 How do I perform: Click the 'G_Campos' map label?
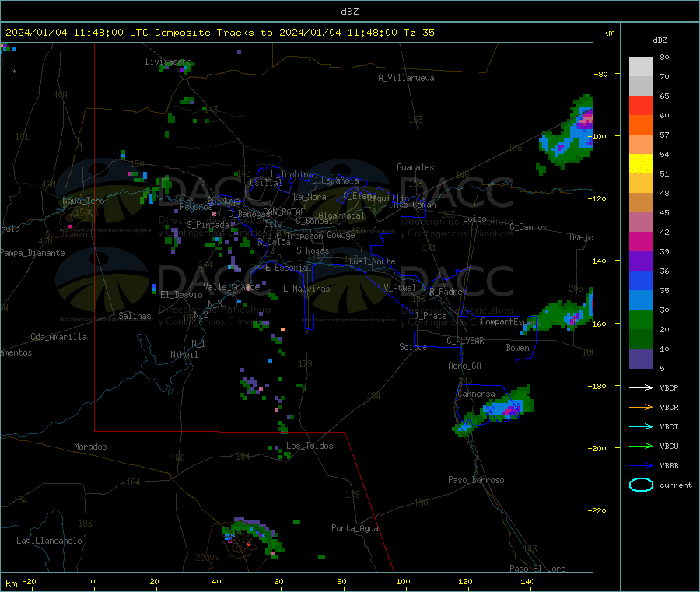tap(528, 227)
